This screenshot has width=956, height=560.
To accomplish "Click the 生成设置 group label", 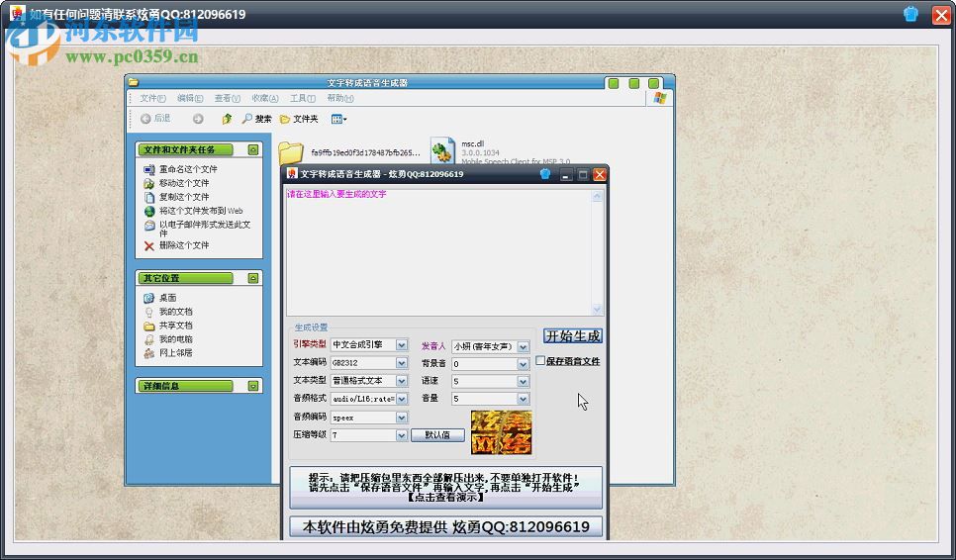I will 311,327.
